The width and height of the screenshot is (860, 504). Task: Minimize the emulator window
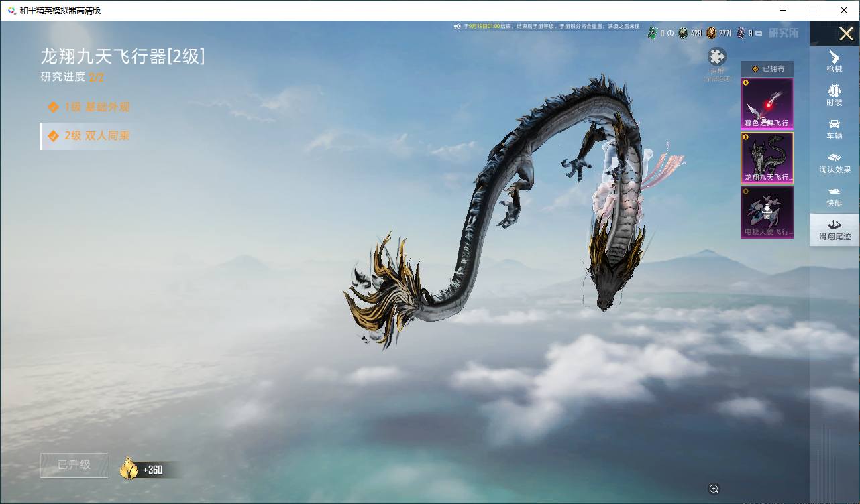(x=784, y=10)
